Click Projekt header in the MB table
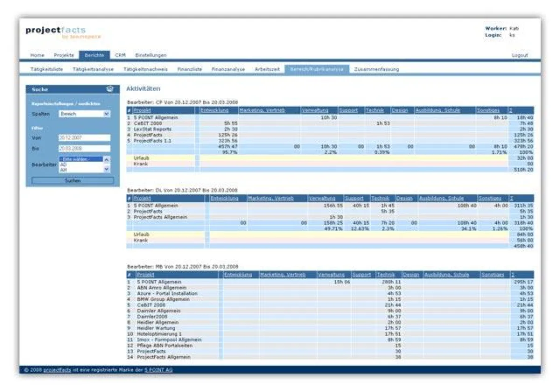Screen dimensions: 560x392 pos(145,275)
